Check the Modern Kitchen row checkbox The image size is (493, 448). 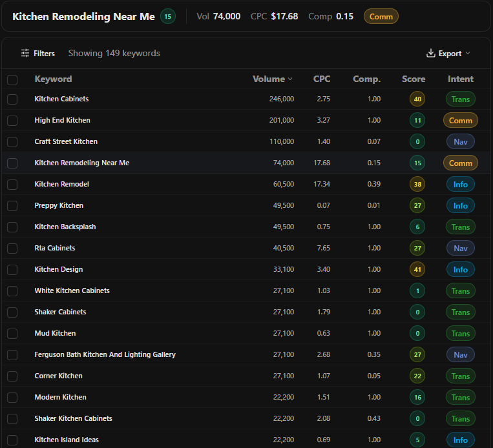12,398
